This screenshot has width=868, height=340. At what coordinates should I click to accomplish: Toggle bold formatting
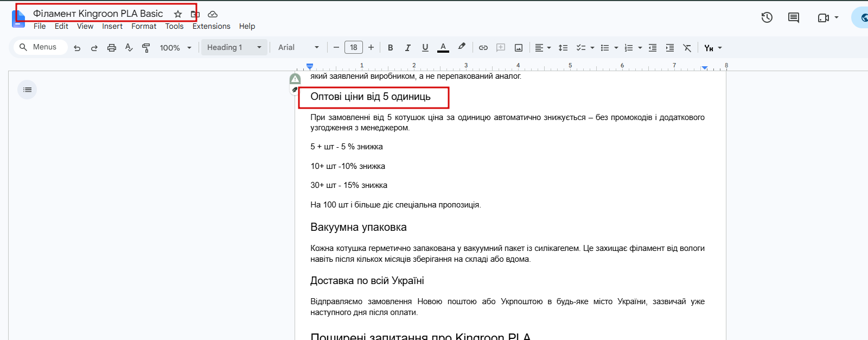point(391,48)
